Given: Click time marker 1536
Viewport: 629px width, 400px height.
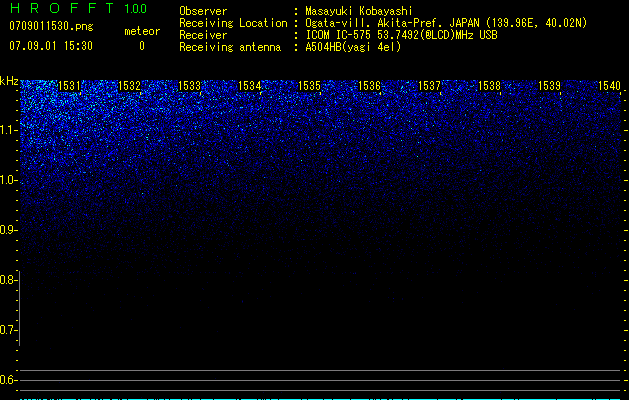Looking at the screenshot, I should point(369,86).
